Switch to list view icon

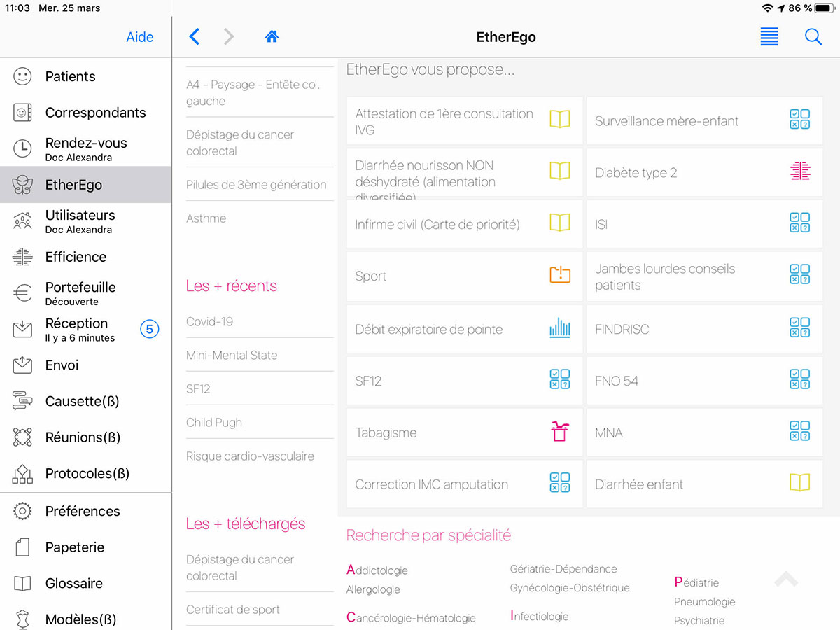769,37
